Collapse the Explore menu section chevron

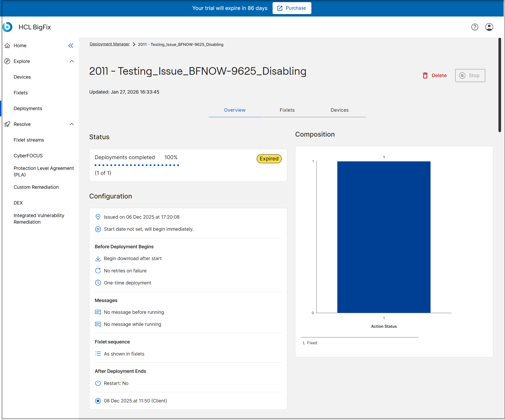point(72,61)
